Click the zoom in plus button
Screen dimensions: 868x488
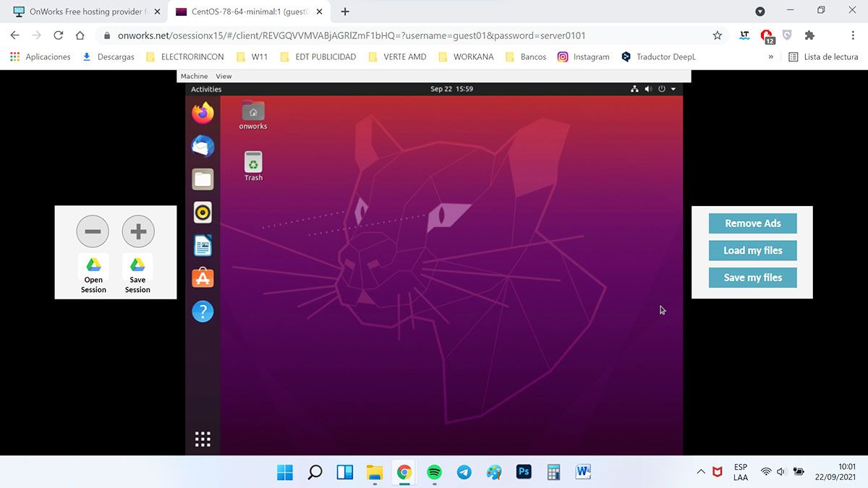(138, 231)
